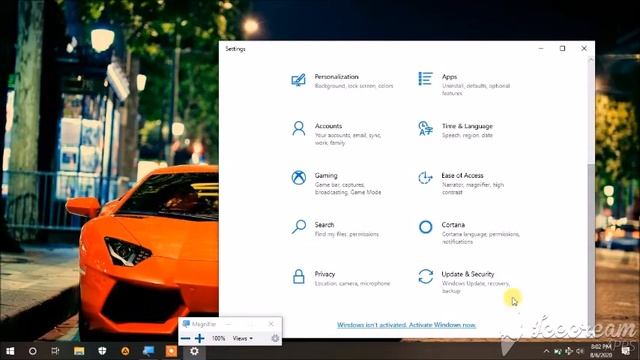This screenshot has height=360, width=640.
Task: Open the Personalization settings category
Action: pyautogui.click(x=342, y=81)
